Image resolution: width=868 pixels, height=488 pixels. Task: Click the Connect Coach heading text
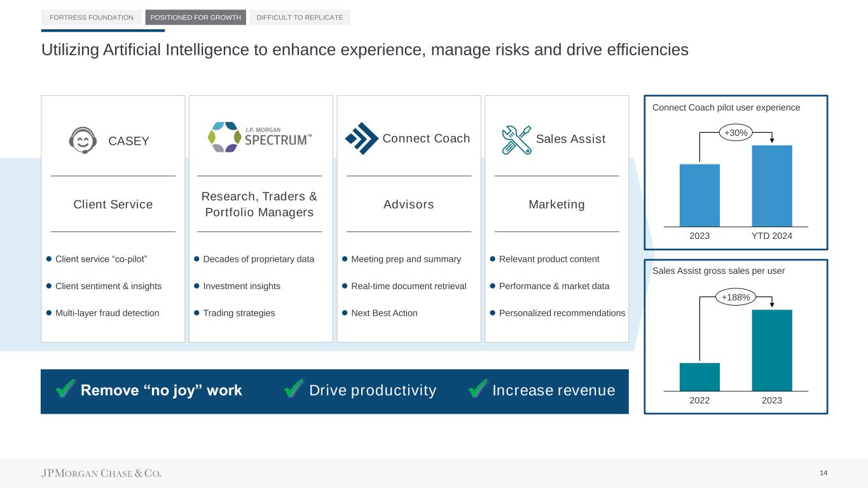coord(426,139)
